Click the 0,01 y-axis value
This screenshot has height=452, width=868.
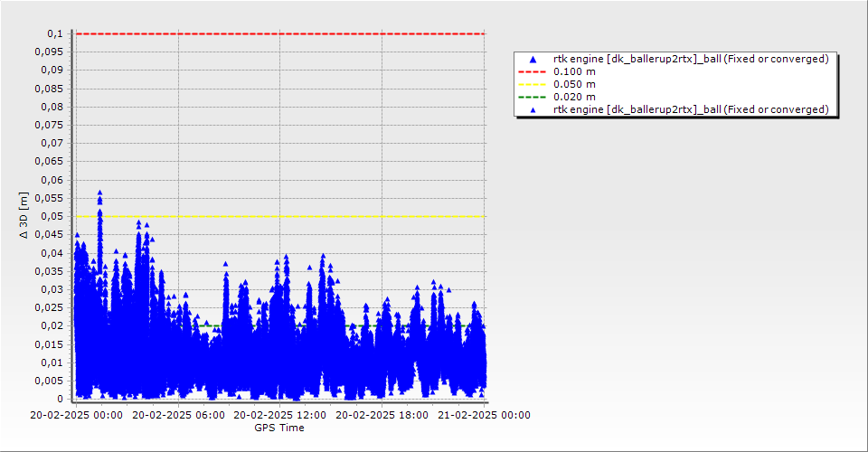tap(52, 363)
